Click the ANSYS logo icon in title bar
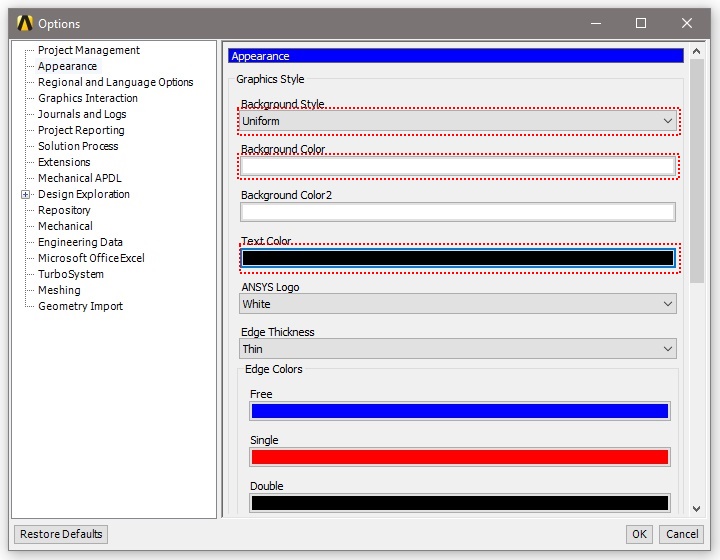The width and height of the screenshot is (720, 560). [25, 23]
